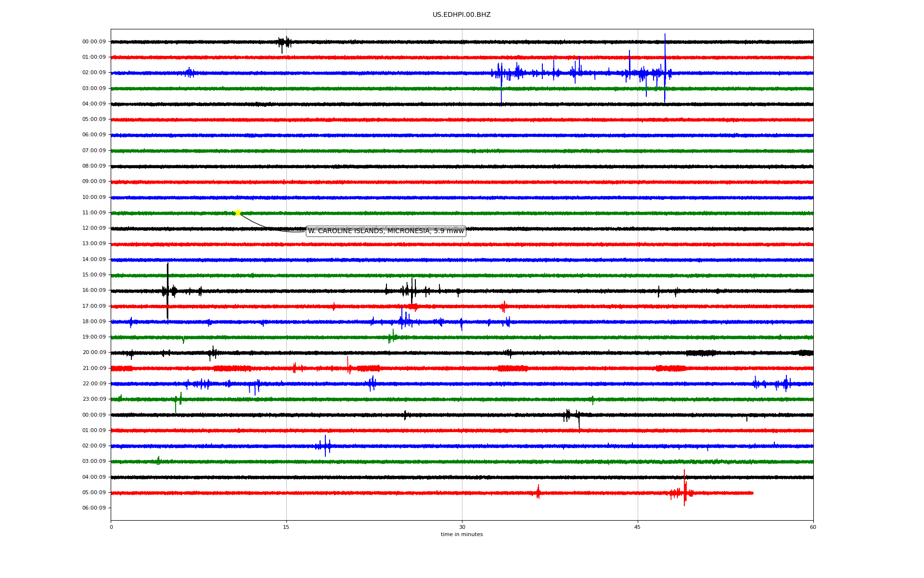This screenshot has height=578, width=924.
Task: Click the 21:00:09 red trace label
Action: click(x=94, y=368)
